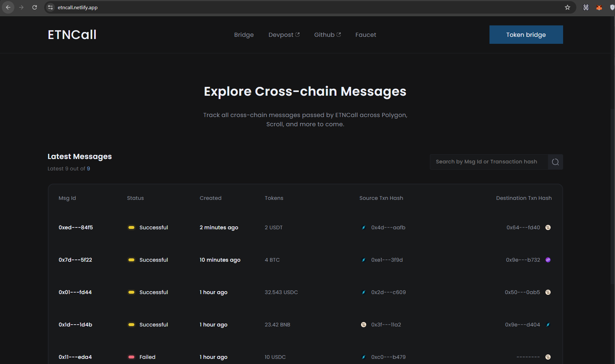
Task: Open message 0x7d---5f22
Action: [x=75, y=260]
